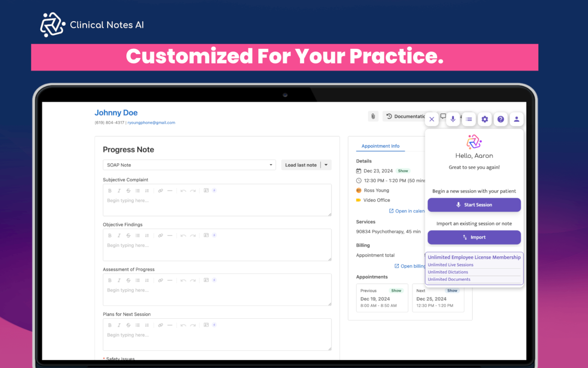
Task: Select the Appointment Info tab
Action: (380, 146)
